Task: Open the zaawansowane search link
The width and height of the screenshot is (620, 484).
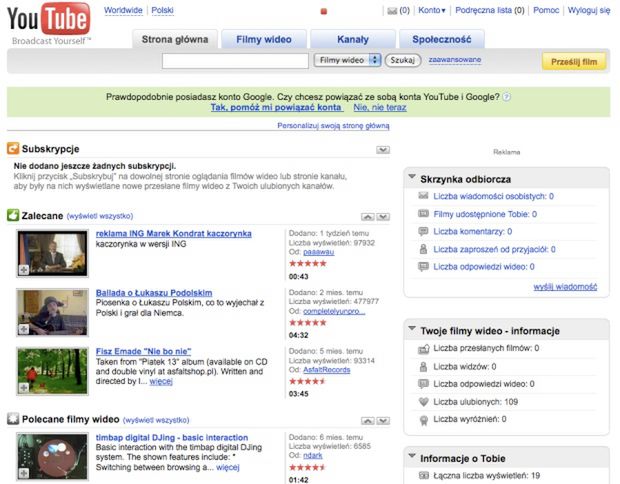Action: [x=455, y=60]
